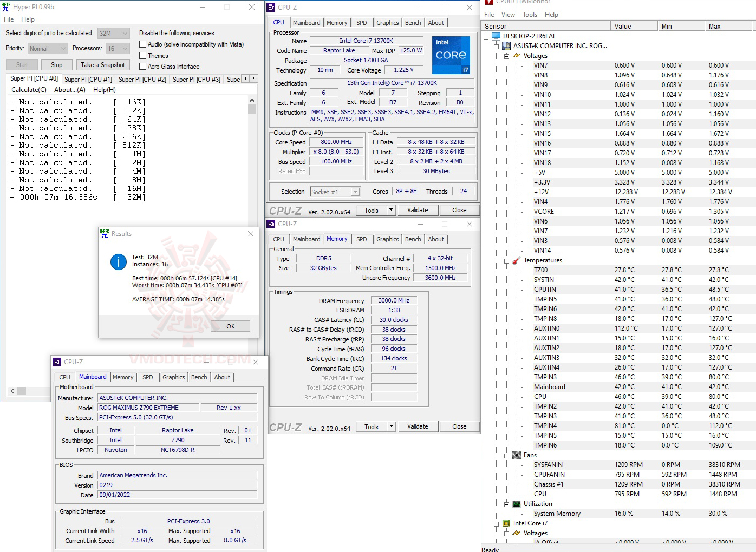Select the VCORE row in HWMonitor
This screenshot has height=552, width=756.
click(x=643, y=212)
